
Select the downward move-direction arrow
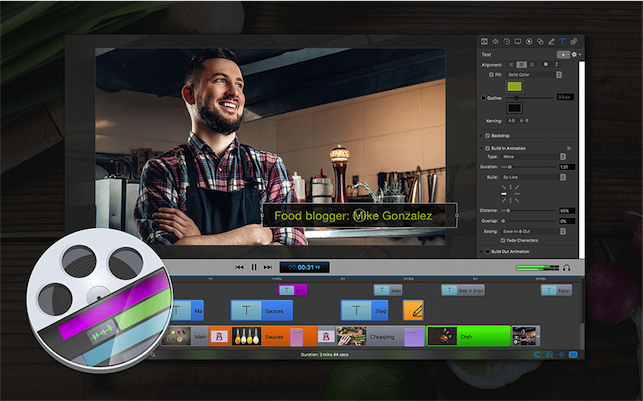click(x=511, y=200)
